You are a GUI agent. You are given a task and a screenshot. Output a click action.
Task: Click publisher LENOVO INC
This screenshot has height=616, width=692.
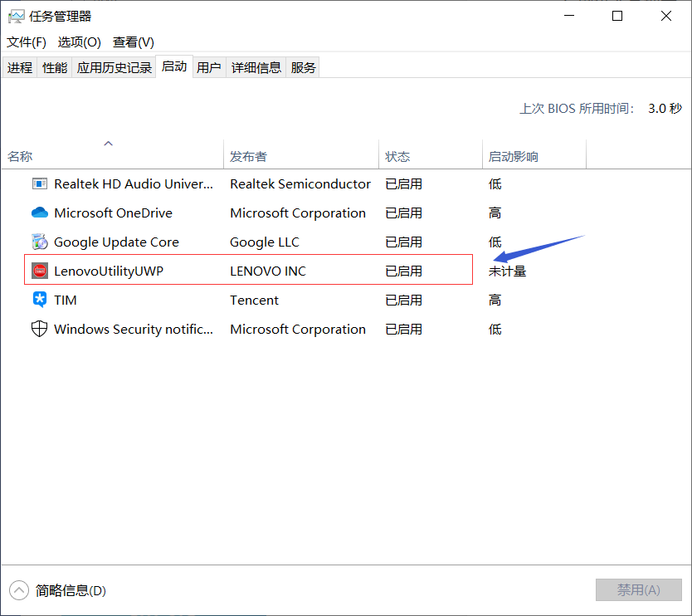268,271
